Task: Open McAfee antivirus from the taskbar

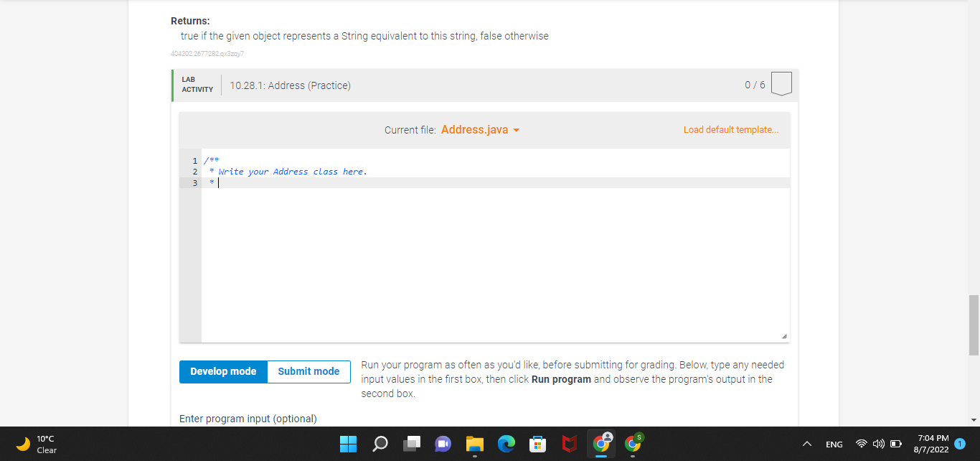Action: (x=570, y=444)
